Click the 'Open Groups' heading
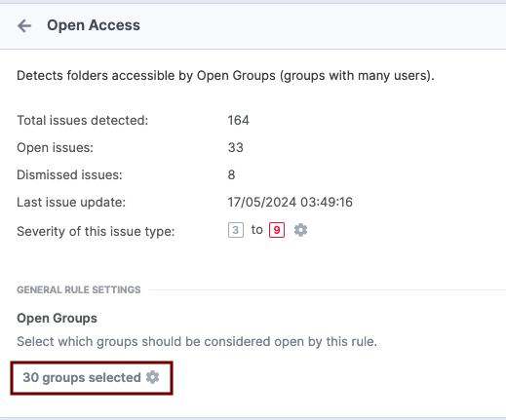Screen dimensions: 506x420 (x=57, y=319)
